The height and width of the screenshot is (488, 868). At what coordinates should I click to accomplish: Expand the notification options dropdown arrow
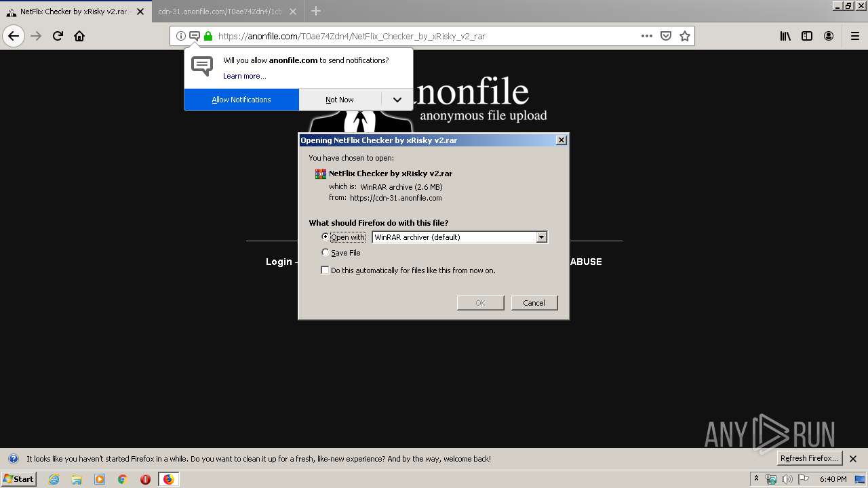[397, 100]
